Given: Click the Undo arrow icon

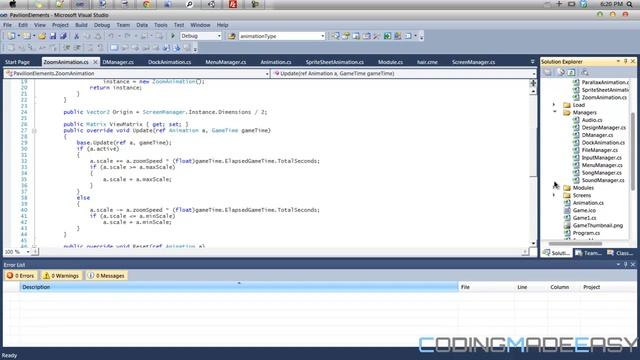Looking at the screenshot, I should pos(111,36).
